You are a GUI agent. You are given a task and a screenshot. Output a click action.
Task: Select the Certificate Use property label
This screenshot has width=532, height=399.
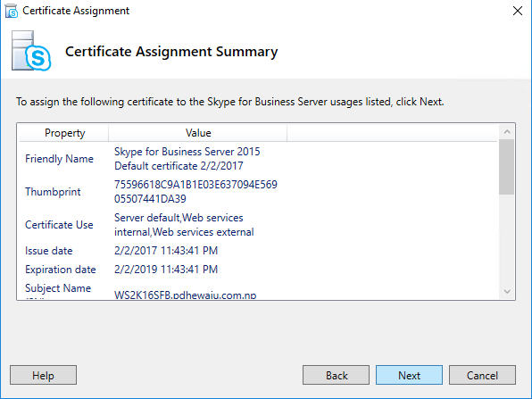pyautogui.click(x=59, y=225)
